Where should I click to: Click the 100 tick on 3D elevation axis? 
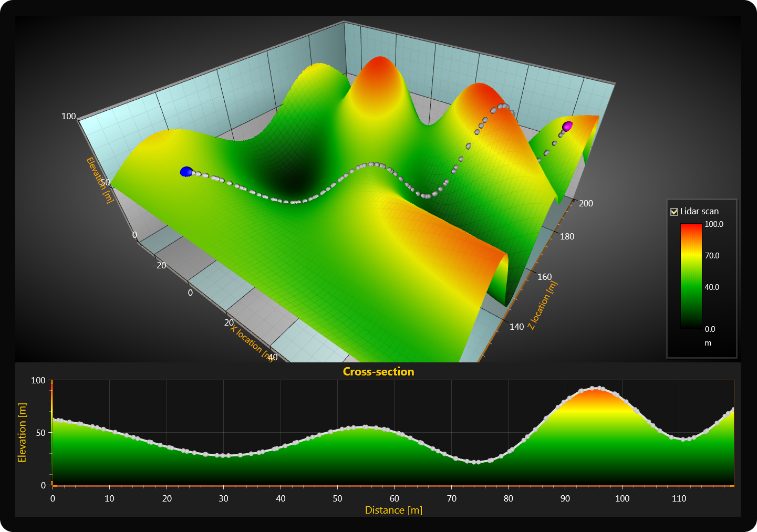point(69,116)
